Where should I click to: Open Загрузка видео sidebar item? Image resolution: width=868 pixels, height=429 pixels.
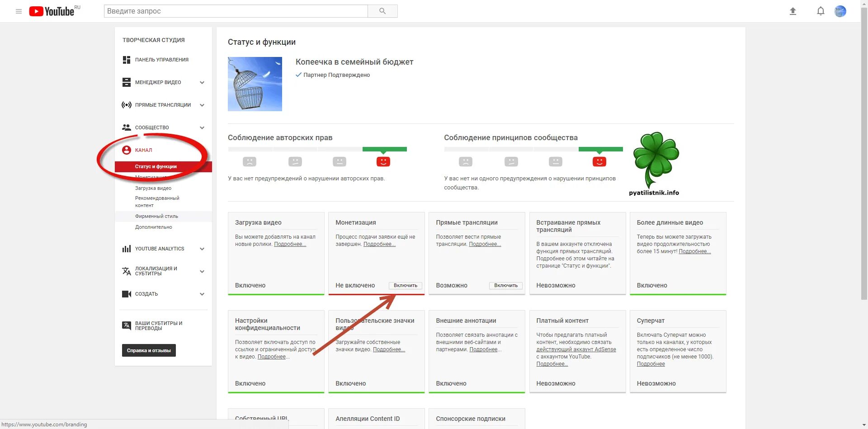153,188
